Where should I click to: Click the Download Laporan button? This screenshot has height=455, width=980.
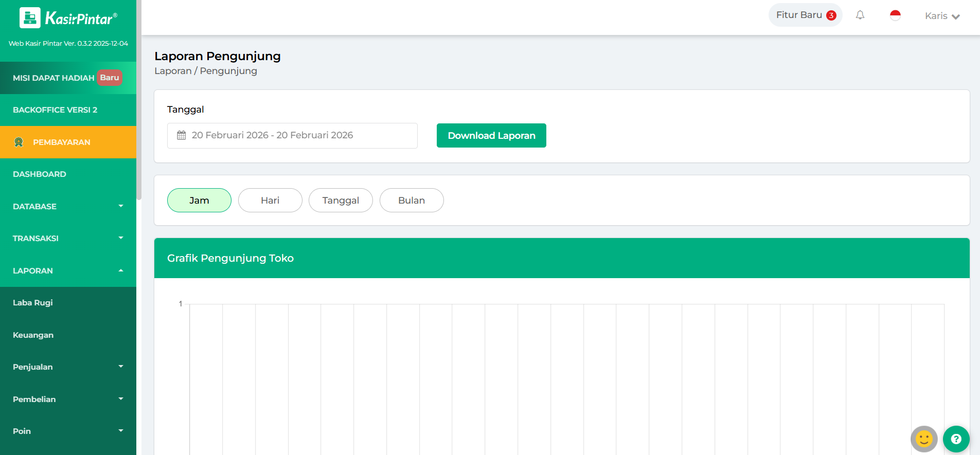coord(491,136)
